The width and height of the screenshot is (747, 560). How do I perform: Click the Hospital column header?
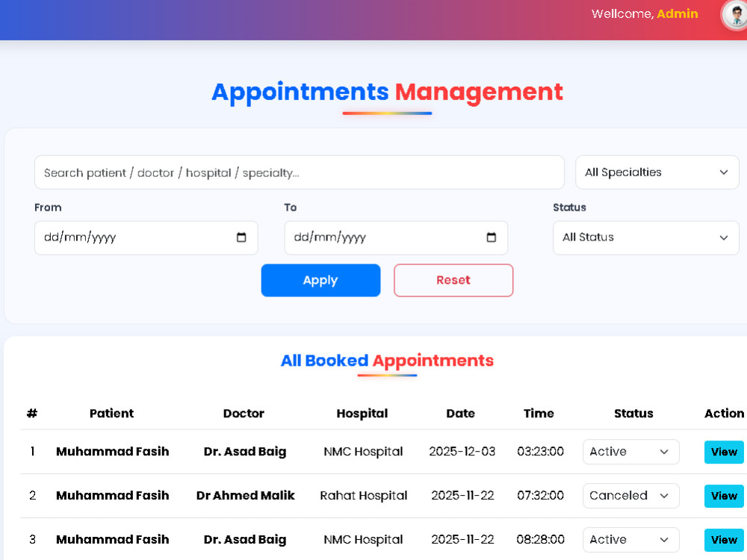coord(362,413)
